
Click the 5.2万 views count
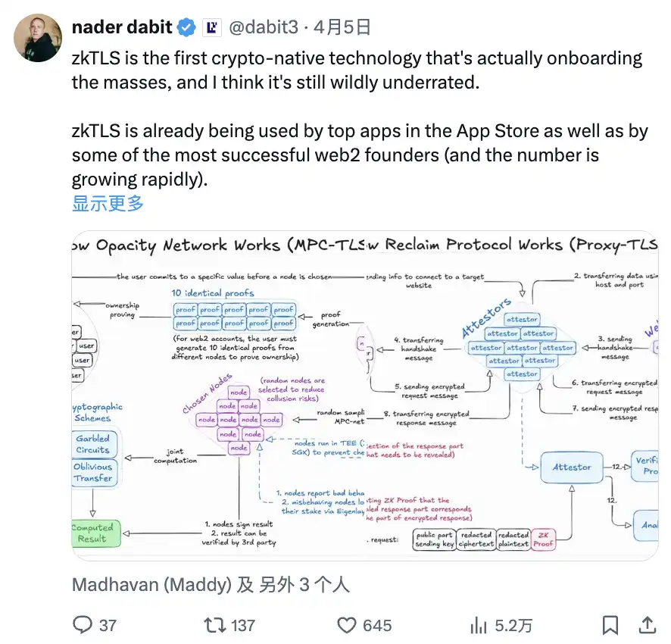click(x=513, y=625)
